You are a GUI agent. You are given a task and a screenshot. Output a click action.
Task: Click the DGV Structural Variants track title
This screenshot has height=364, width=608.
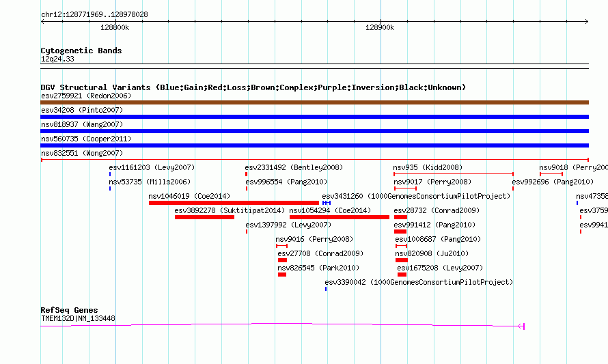coord(253,87)
